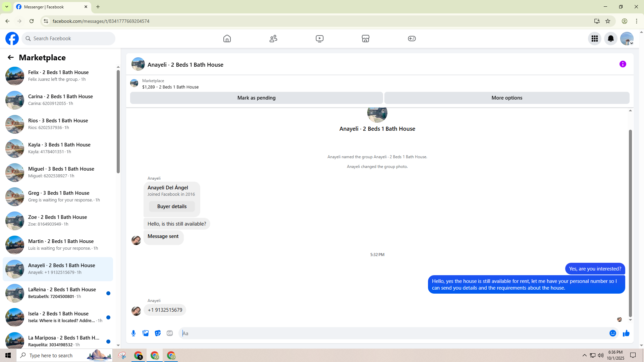Open the Friends icon in top navigation
This screenshot has width=644, height=362.
pos(273,39)
